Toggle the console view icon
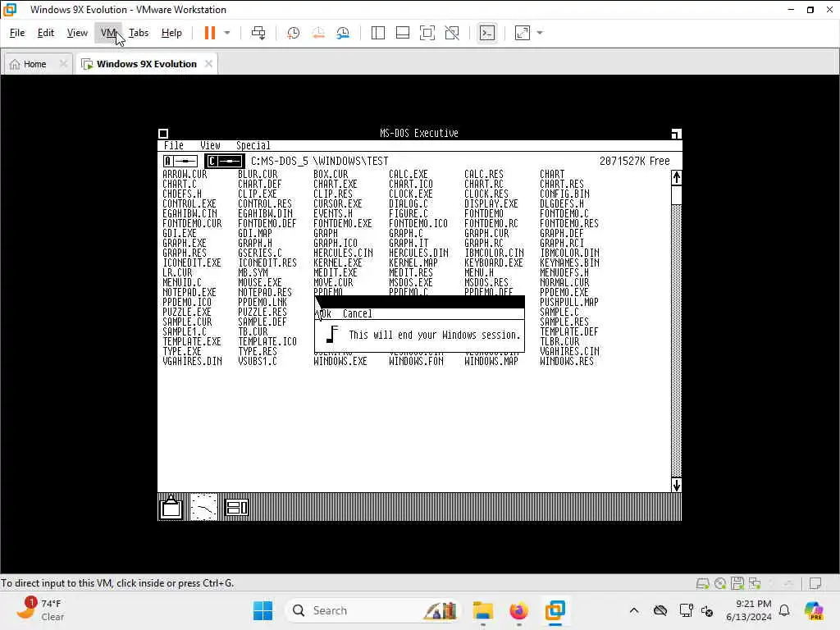This screenshot has width=840, height=630. coord(487,33)
